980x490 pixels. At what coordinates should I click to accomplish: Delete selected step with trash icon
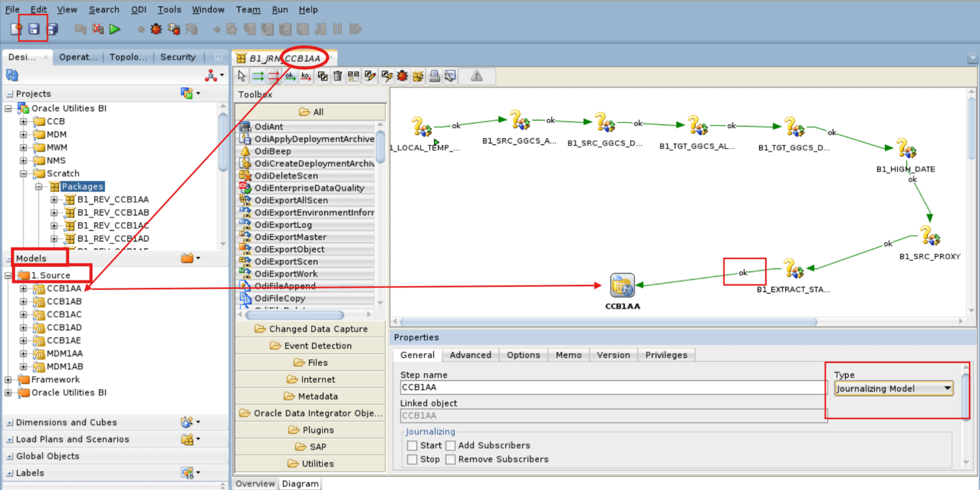tap(338, 76)
